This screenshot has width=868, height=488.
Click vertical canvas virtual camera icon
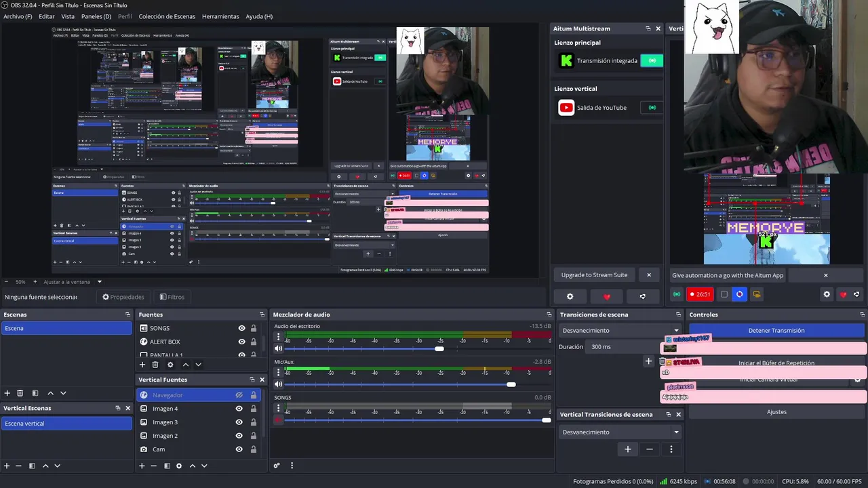pyautogui.click(x=757, y=294)
